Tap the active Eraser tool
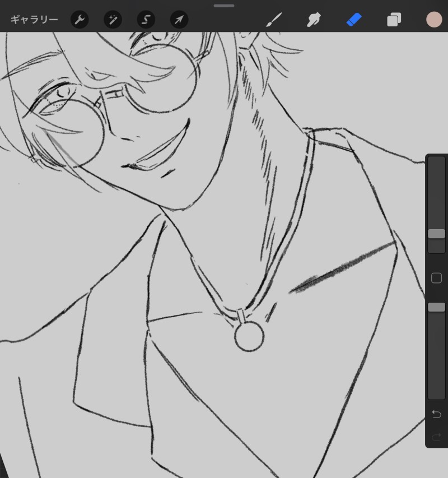The image size is (448, 478). point(354,20)
